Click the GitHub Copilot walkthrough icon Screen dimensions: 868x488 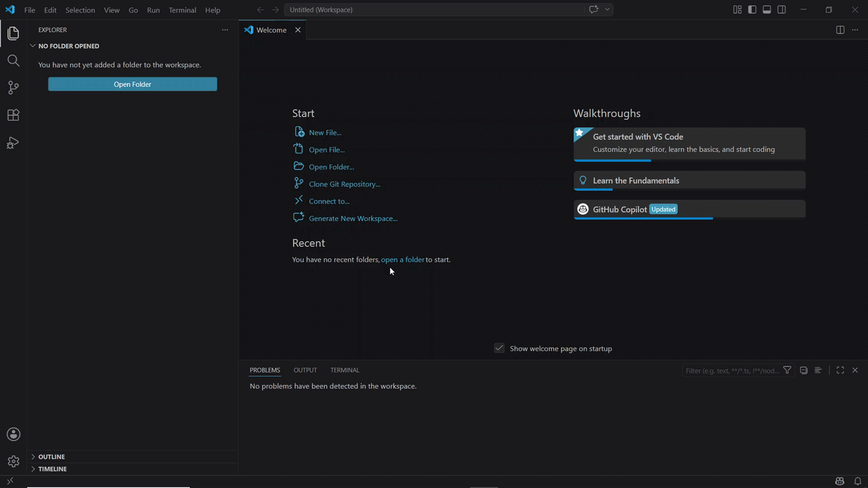(x=583, y=209)
